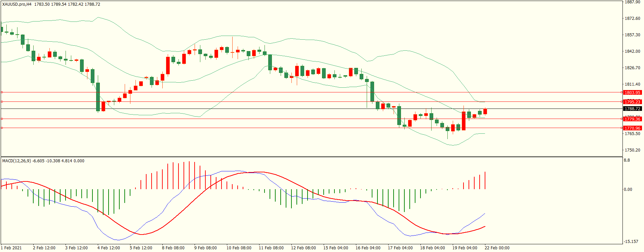Click the rightmost red MACD histogram bar
The height and width of the screenshot is (252, 644).
pyautogui.click(x=485, y=180)
